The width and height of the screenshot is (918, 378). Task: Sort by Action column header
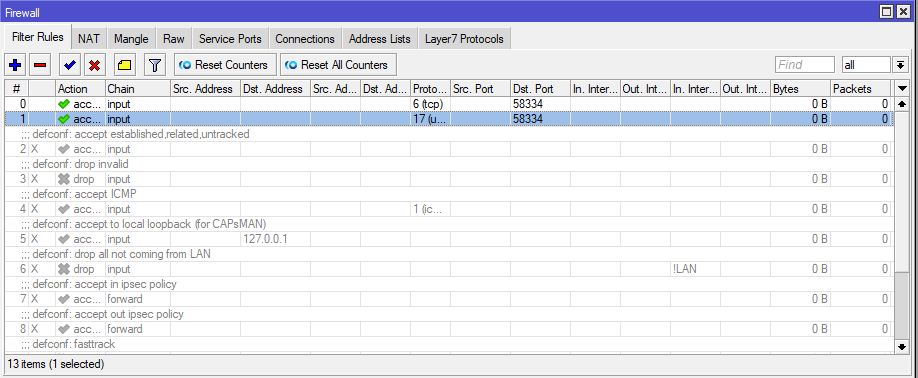tap(80, 89)
